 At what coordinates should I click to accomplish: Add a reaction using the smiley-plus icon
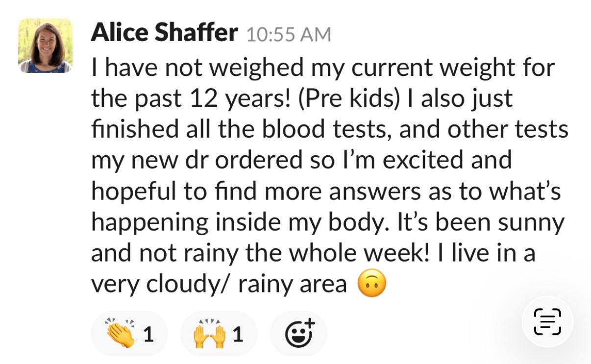pos(299,334)
